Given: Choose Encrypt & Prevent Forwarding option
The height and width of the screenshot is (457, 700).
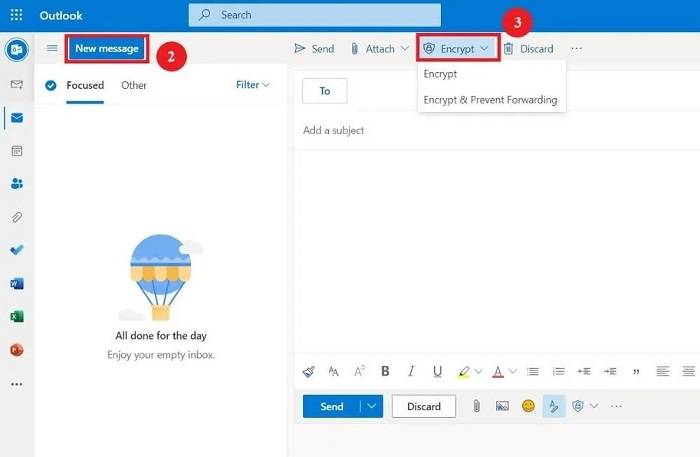Looking at the screenshot, I should point(490,100).
